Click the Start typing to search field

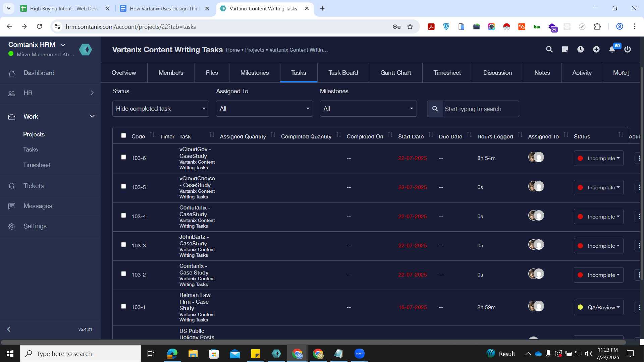[481, 109]
